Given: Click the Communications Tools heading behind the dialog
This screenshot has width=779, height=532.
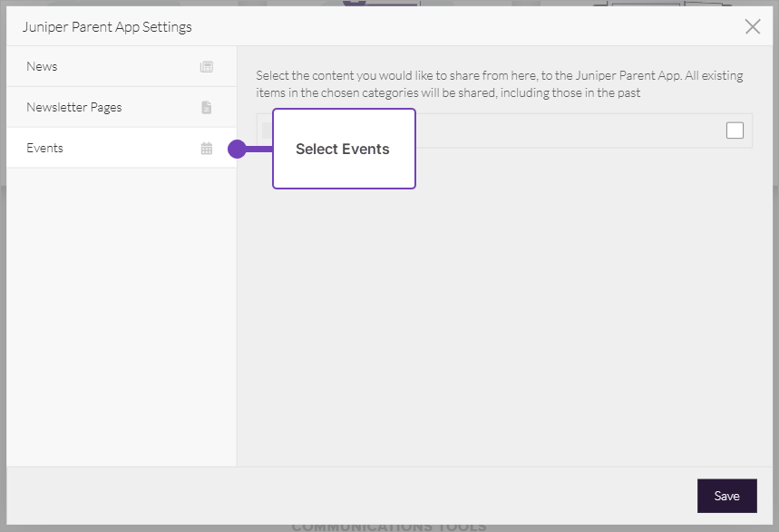Looking at the screenshot, I should click(x=389, y=527).
